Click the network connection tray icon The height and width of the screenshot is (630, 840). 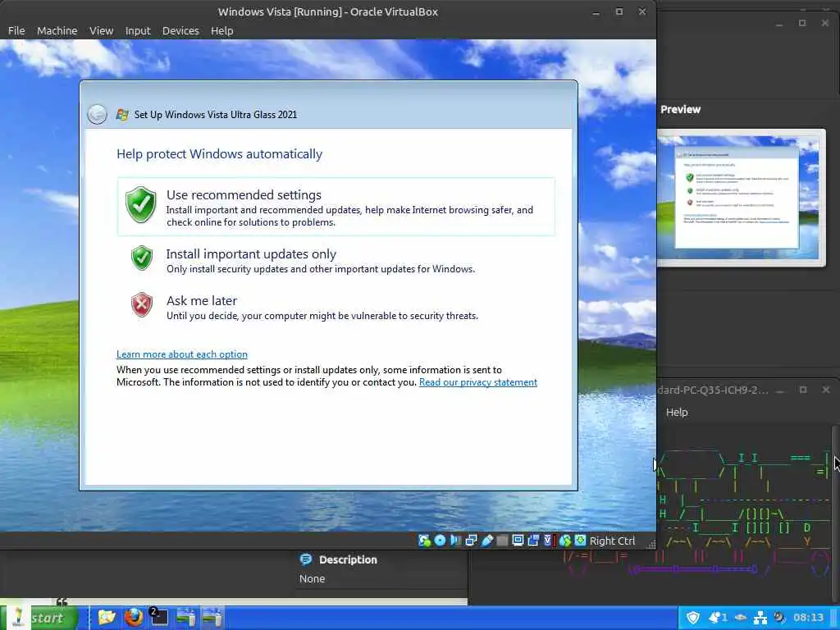[x=760, y=618]
